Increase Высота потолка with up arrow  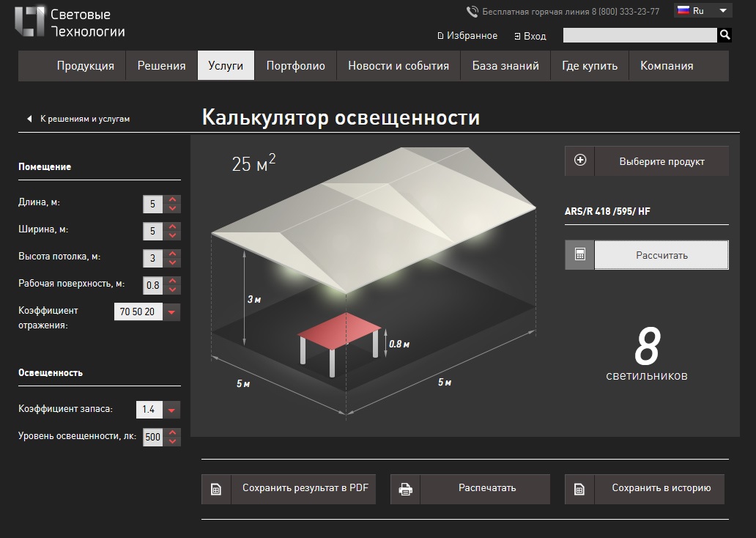click(x=173, y=253)
